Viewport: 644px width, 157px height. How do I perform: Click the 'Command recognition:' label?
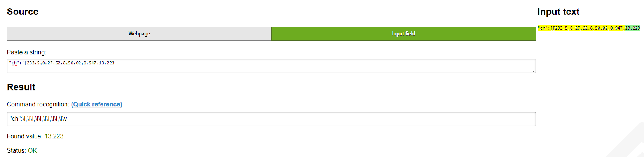[38, 104]
